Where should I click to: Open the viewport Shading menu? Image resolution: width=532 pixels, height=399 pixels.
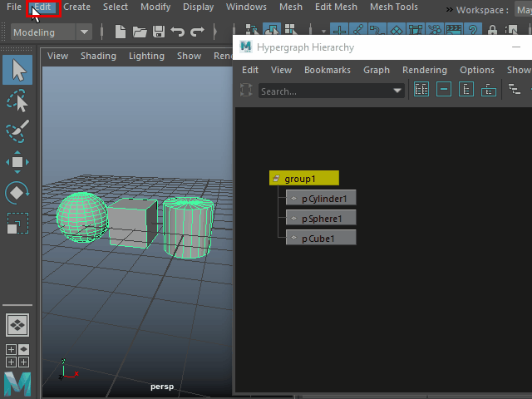[98, 56]
